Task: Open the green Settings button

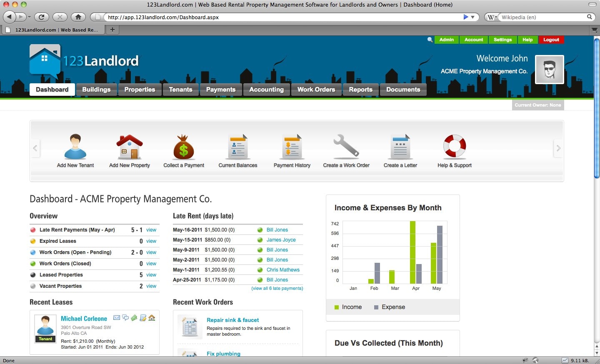Action: (x=503, y=40)
